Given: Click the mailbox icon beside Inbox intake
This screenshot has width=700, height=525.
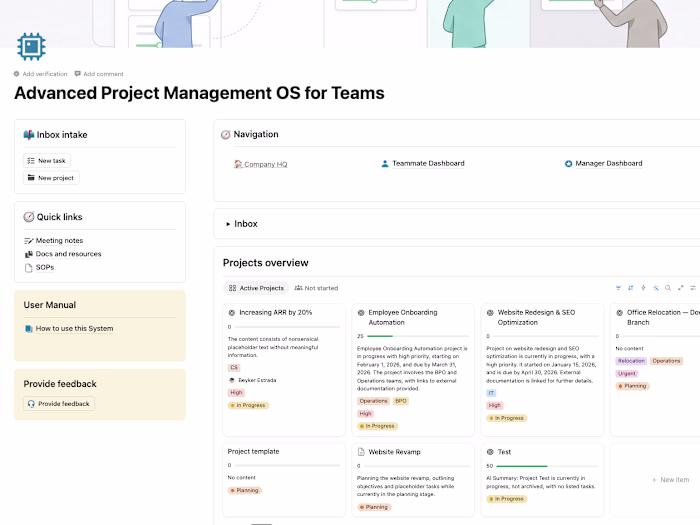Looking at the screenshot, I should click(29, 135).
